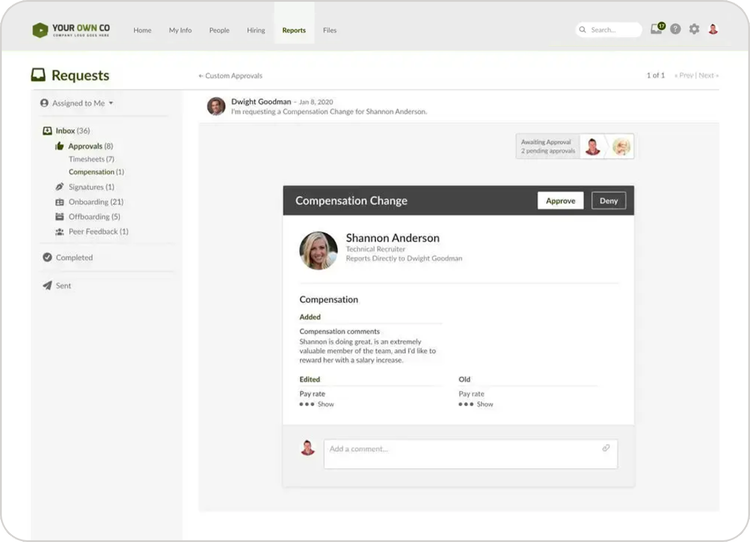
Task: Click the attachment link icon in comment box
Action: (606, 448)
